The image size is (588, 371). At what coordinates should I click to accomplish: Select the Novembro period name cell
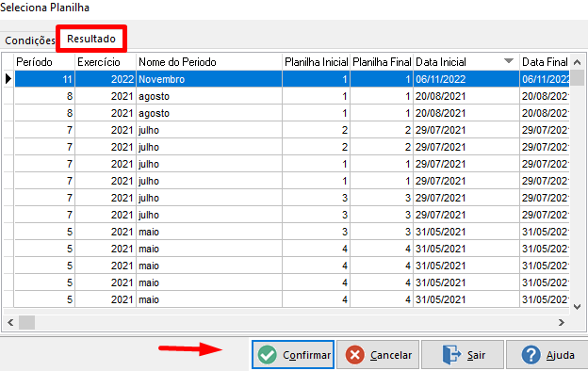click(209, 79)
